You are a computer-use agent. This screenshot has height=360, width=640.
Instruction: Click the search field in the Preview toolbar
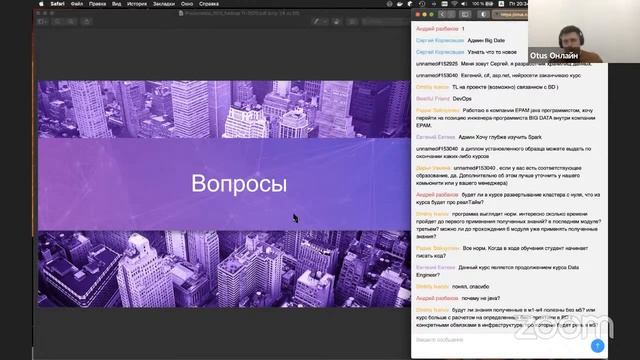click(386, 21)
